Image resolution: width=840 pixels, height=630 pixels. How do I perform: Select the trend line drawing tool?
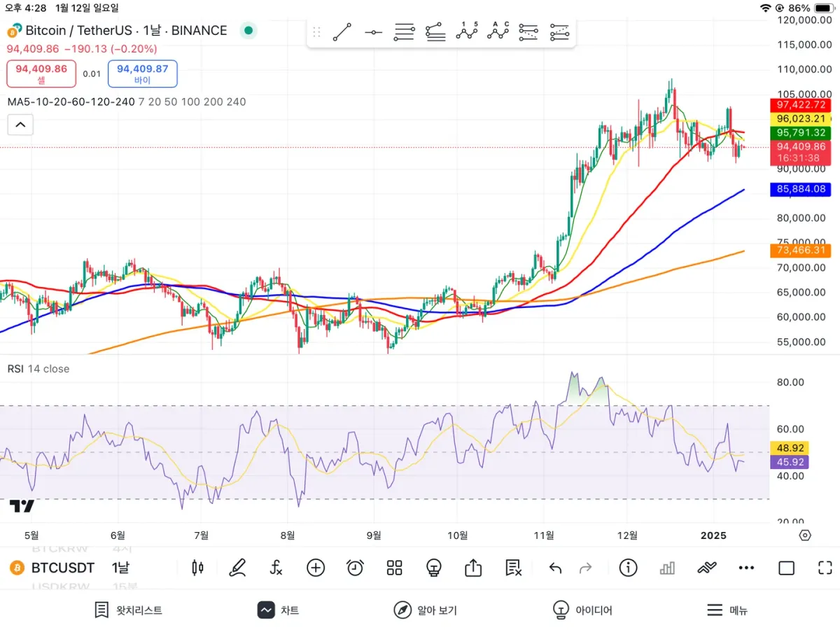click(x=342, y=32)
